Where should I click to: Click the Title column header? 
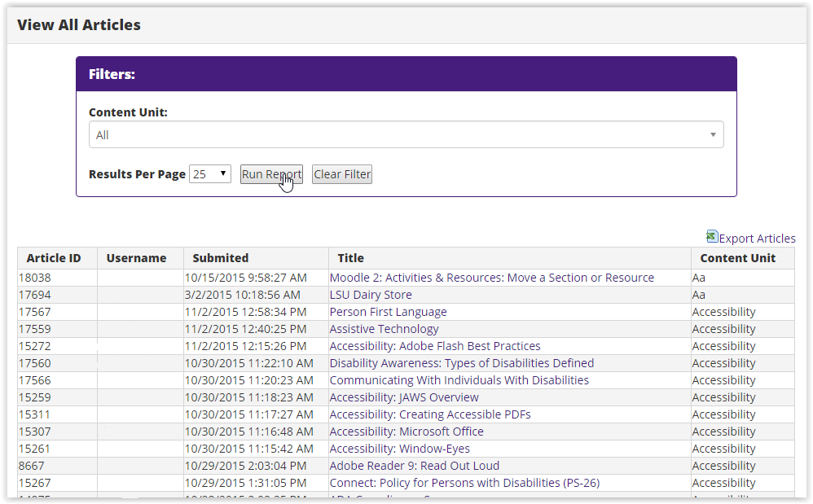(350, 258)
